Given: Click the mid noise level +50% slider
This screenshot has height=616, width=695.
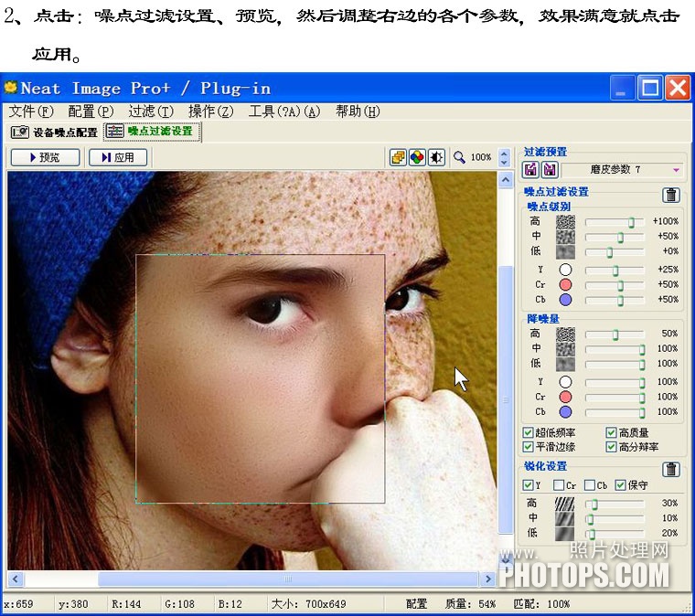Looking at the screenshot, I should click(615, 237).
